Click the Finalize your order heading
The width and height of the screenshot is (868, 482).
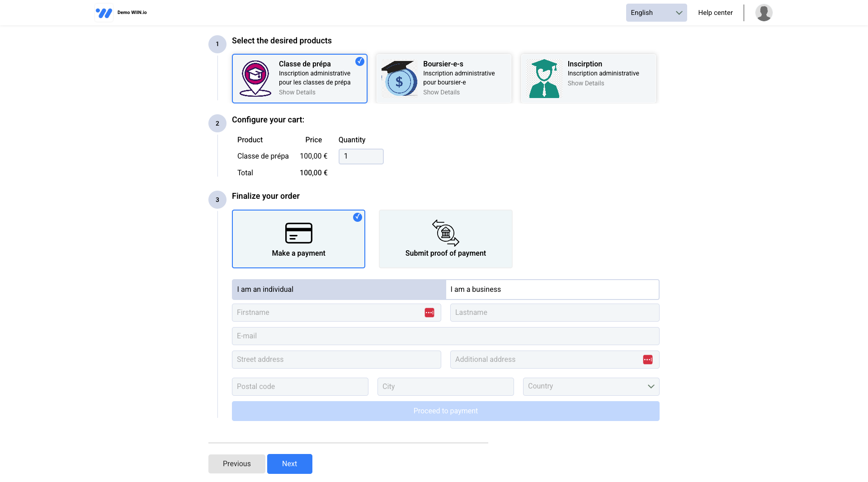click(265, 196)
